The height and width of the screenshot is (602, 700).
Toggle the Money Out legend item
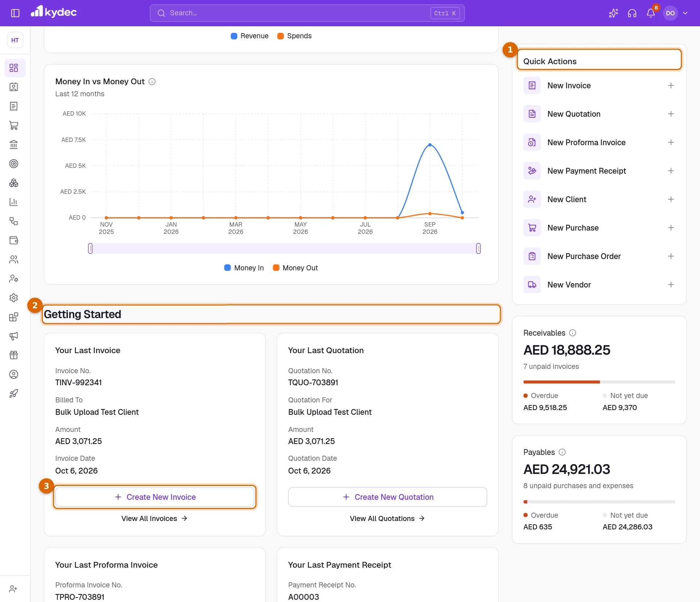pyautogui.click(x=295, y=268)
